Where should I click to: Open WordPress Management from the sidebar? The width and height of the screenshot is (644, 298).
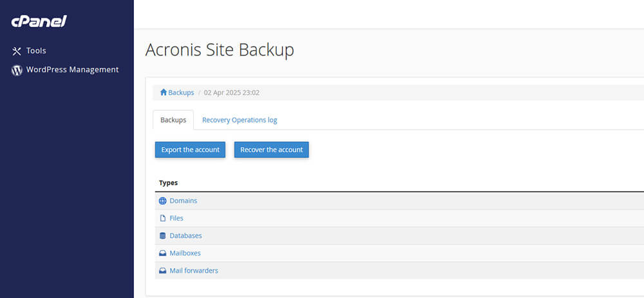tap(72, 70)
